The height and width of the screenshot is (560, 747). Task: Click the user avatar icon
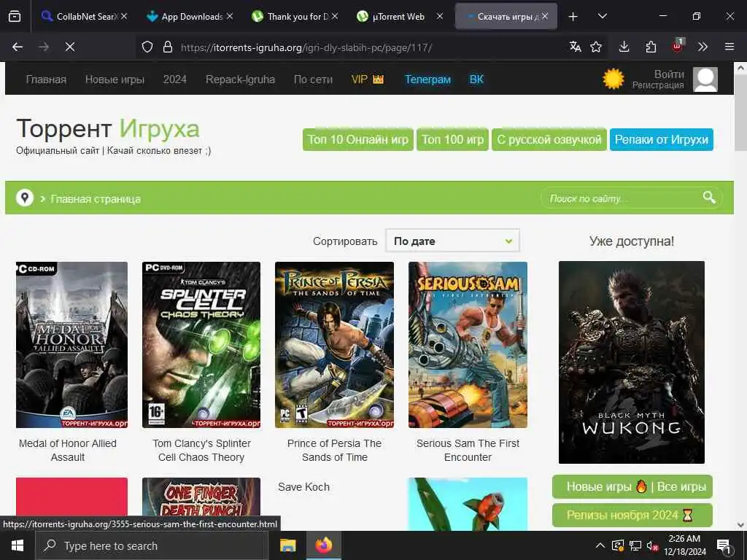tap(705, 79)
